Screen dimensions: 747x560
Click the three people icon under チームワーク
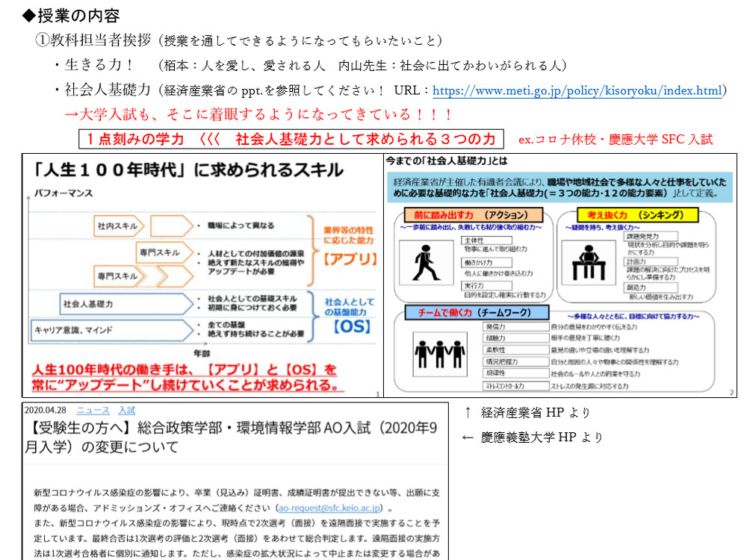[439, 354]
